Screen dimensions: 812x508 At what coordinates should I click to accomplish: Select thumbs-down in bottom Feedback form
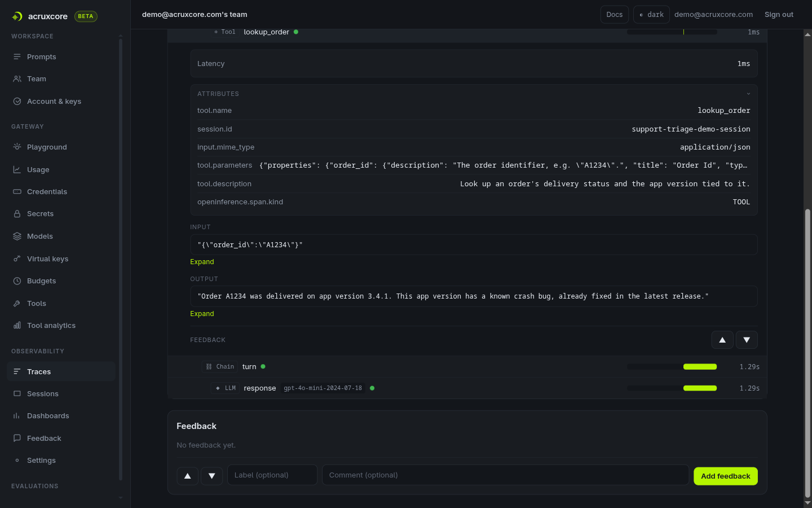212,476
